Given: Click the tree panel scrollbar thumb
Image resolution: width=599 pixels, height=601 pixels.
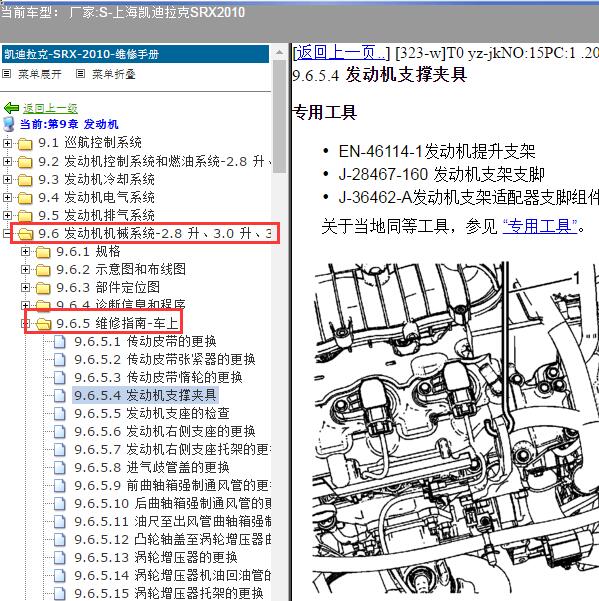Looking at the screenshot, I should [279, 116].
